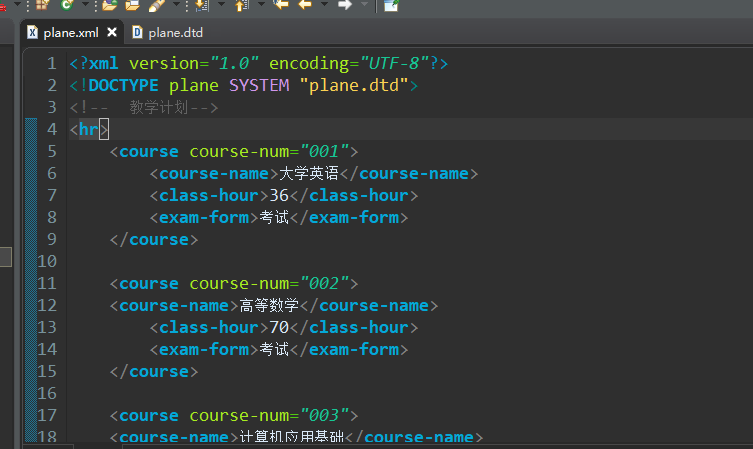Click the course-num="001" attribute
The image size is (753, 449).
click(269, 152)
